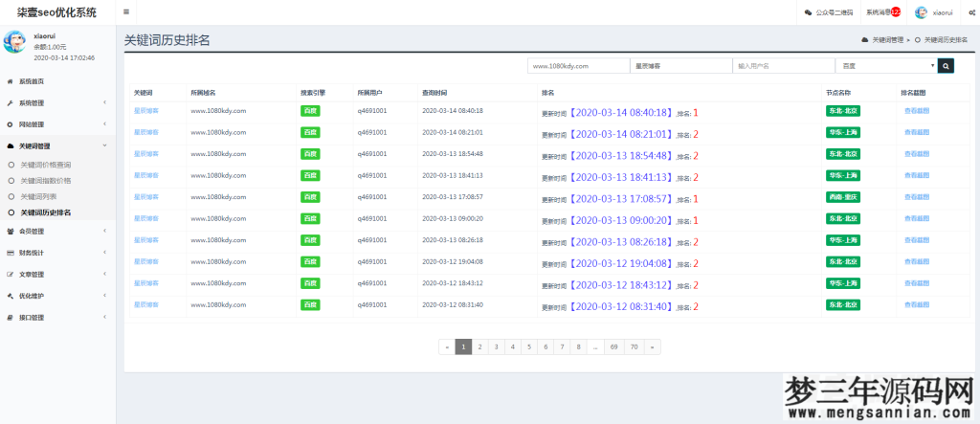Select 关键词列表 submenu item
The width and height of the screenshot is (980, 424).
(41, 196)
